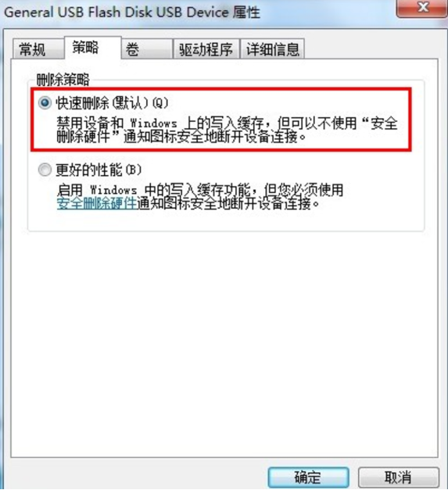This screenshot has height=490, width=448.
Task: Click the dialog title bar text
Action: 132,13
